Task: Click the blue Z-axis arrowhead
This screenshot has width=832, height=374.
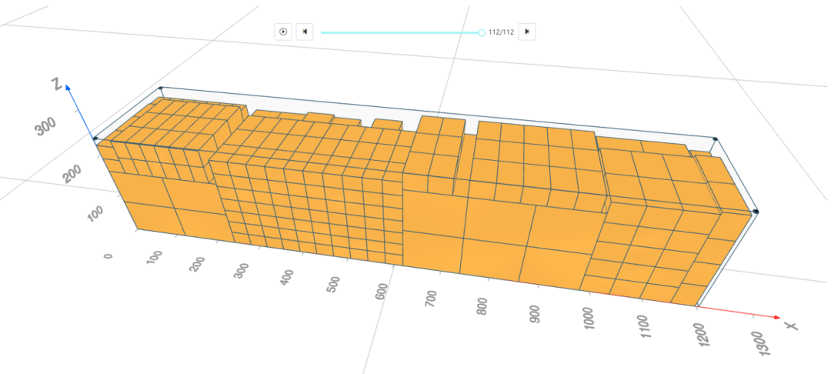Action: pyautogui.click(x=68, y=89)
